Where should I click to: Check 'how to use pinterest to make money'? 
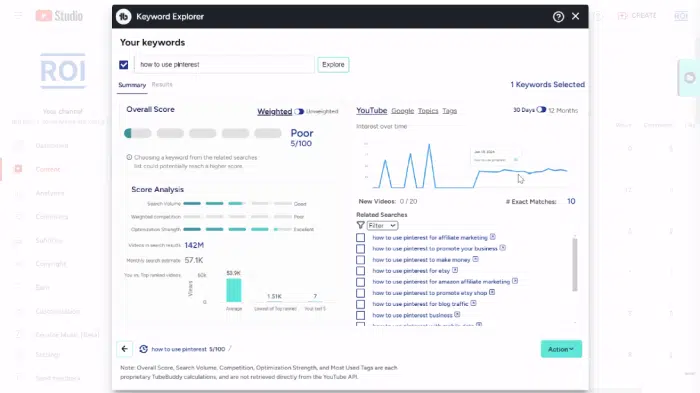360,259
